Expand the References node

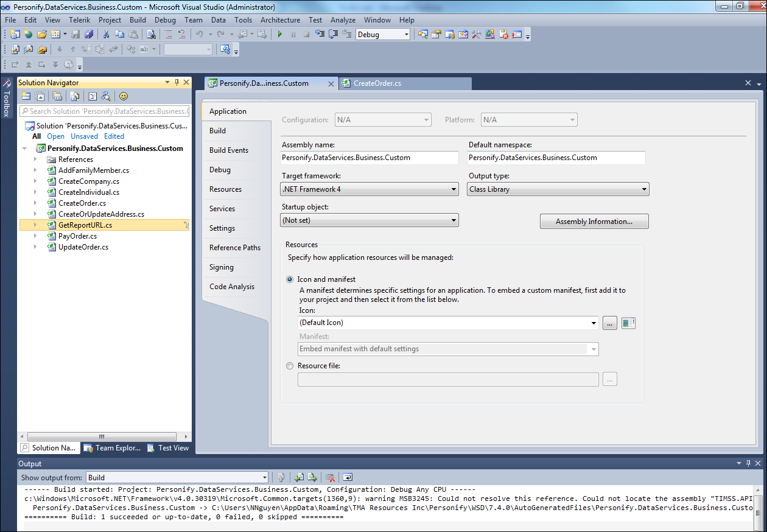35,159
